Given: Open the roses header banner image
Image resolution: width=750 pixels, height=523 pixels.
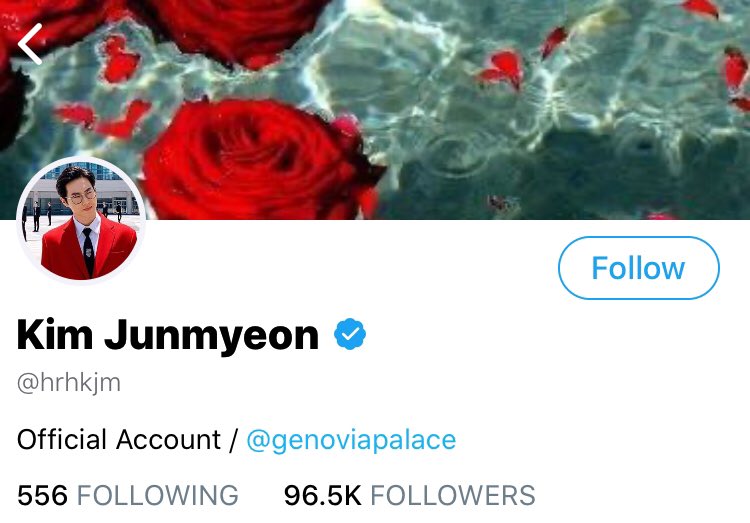Looking at the screenshot, I should (x=375, y=110).
